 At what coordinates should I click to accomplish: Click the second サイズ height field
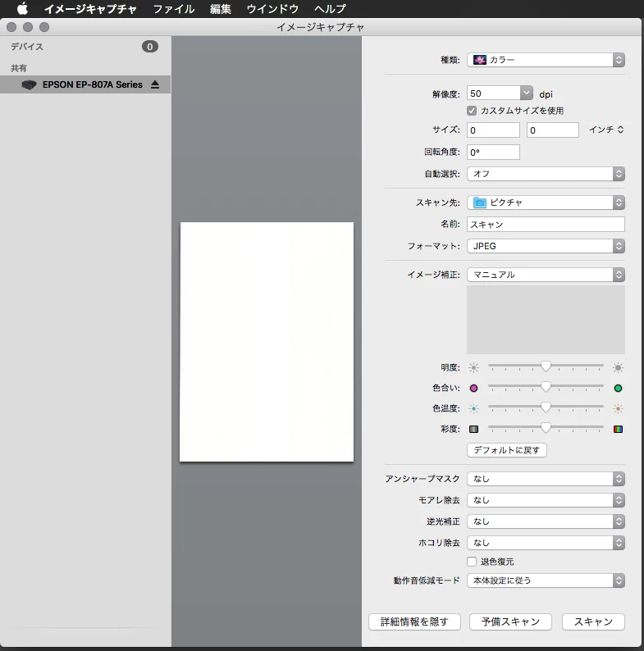point(553,130)
